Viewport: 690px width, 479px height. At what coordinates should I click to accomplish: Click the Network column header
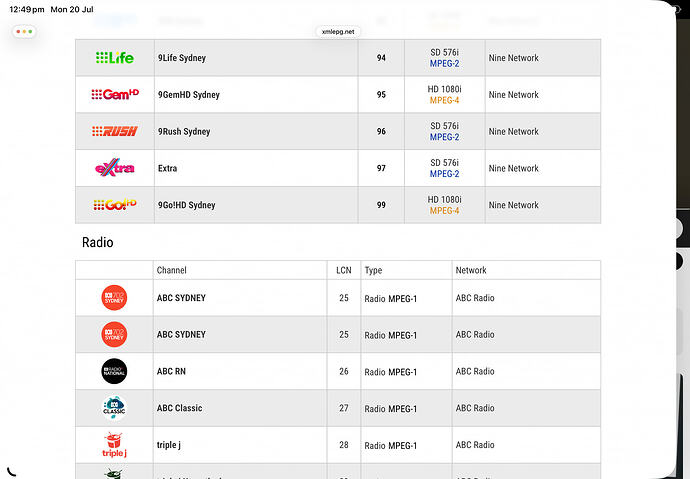(x=471, y=270)
